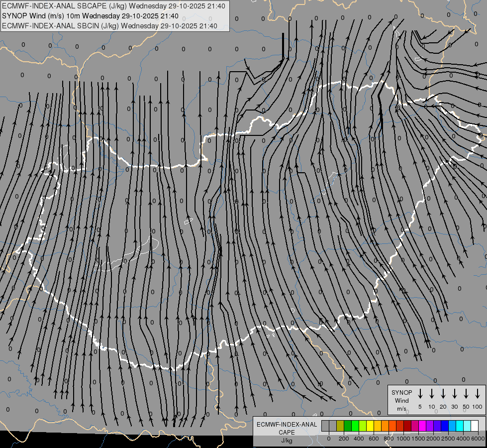This screenshot has height=448, width=487.
Task: Click the '30' label in the wind legend
Action: click(454, 407)
